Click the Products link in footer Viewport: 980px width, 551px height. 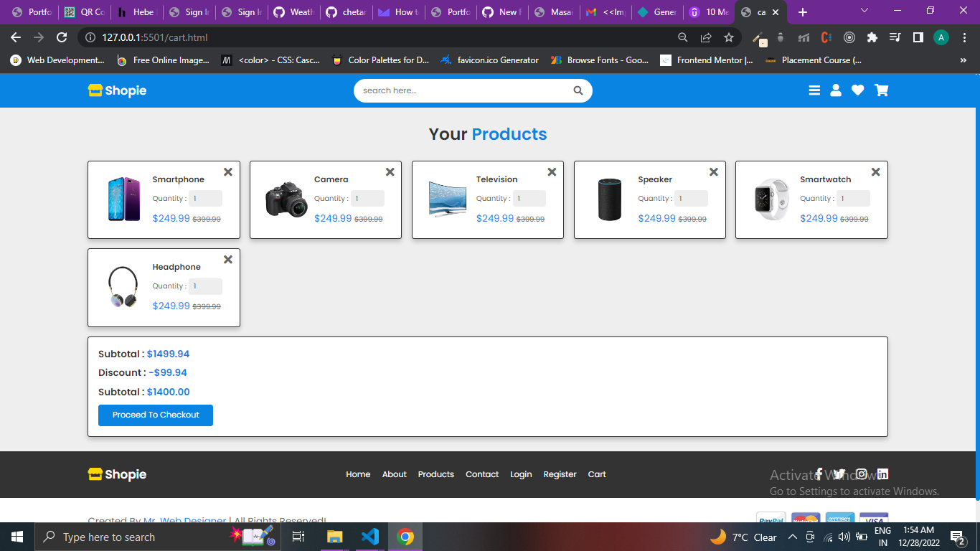[435, 474]
